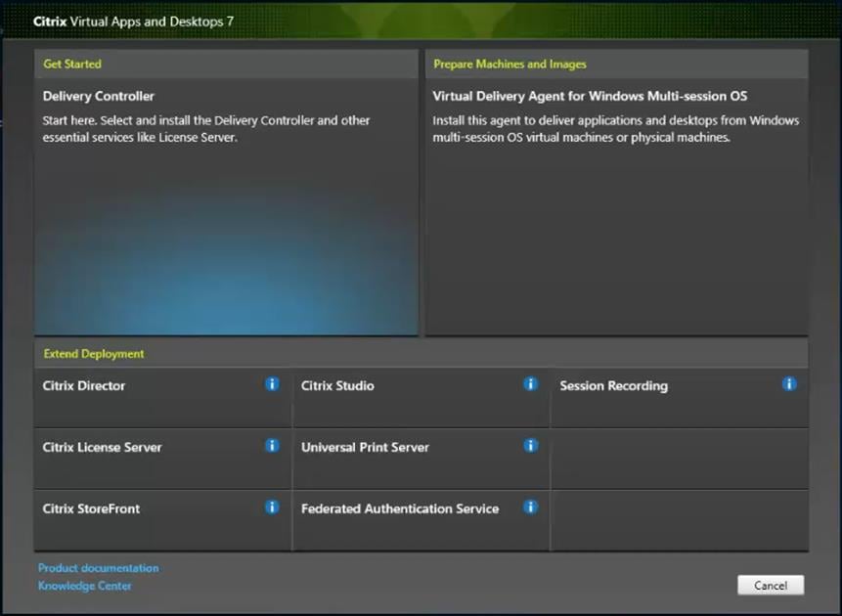Image resolution: width=842 pixels, height=616 pixels.
Task: Open Citrix License Server details icon
Action: pos(272,445)
